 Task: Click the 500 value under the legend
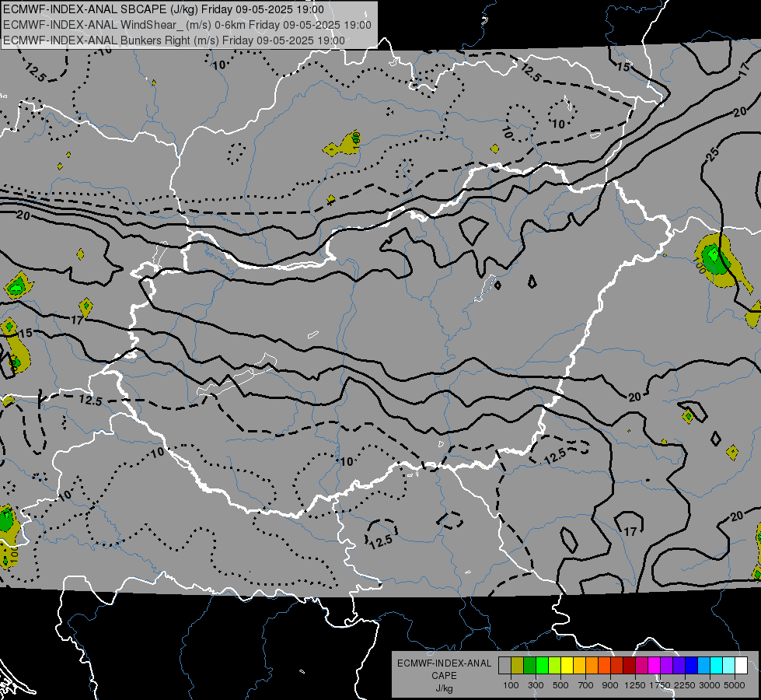(560, 685)
